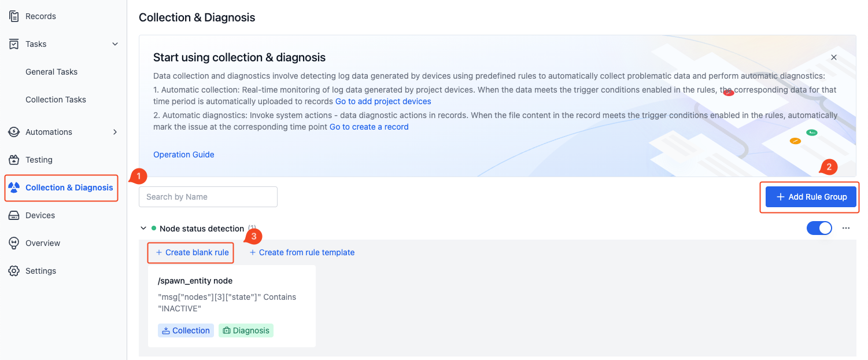The height and width of the screenshot is (360, 868).
Task: Click the Settings gear icon
Action: pyautogui.click(x=14, y=271)
